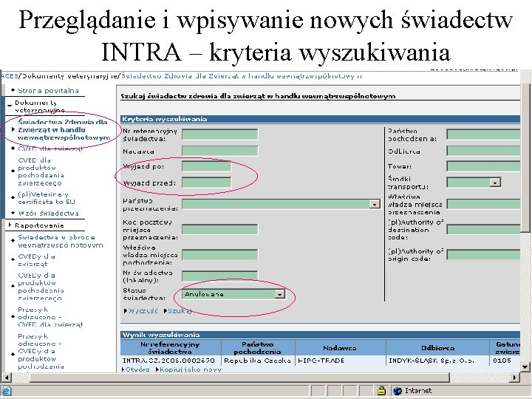The image size is (532, 399).
Task: Open CVED dla zwierząt under Dokumenty weterynaryjne
Action: (50, 149)
